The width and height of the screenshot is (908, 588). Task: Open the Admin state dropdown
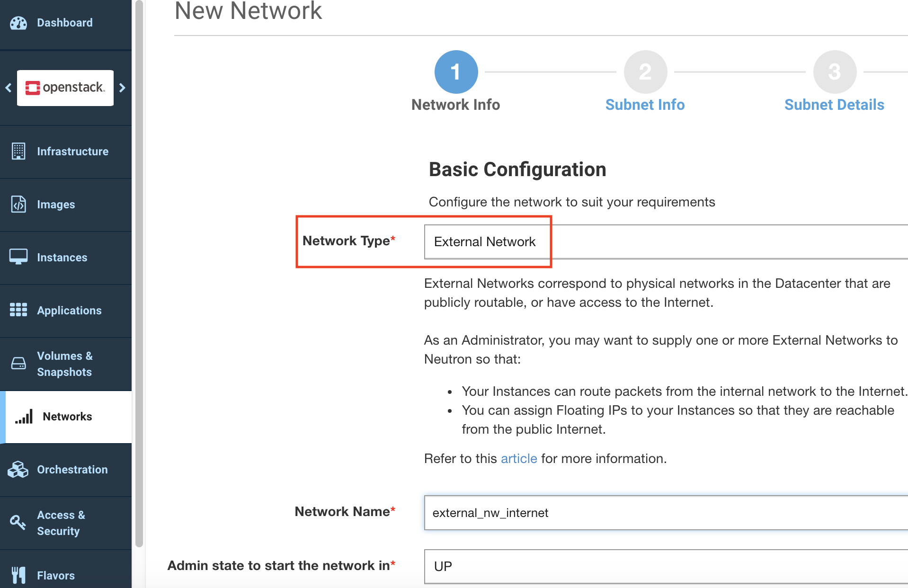(x=663, y=566)
